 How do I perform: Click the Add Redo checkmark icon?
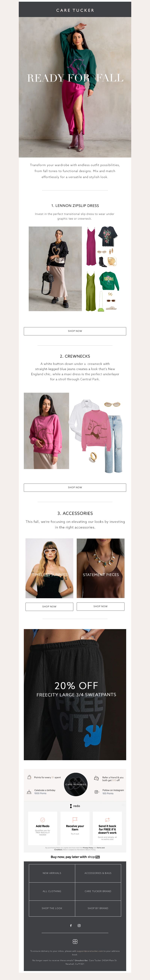(42, 820)
